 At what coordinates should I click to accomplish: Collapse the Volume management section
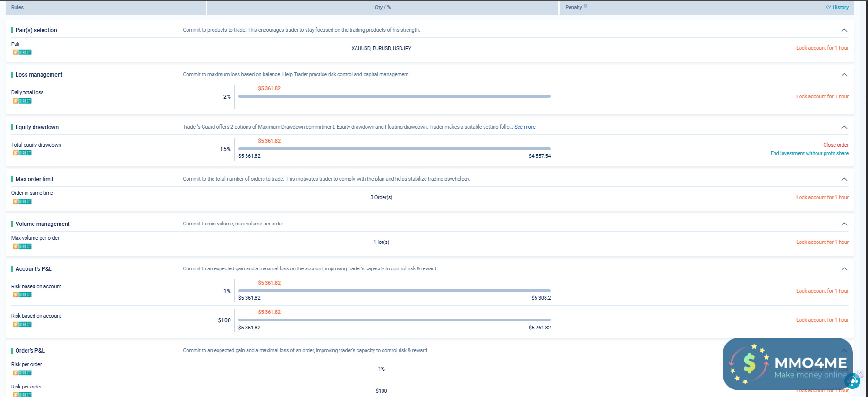[x=844, y=224]
